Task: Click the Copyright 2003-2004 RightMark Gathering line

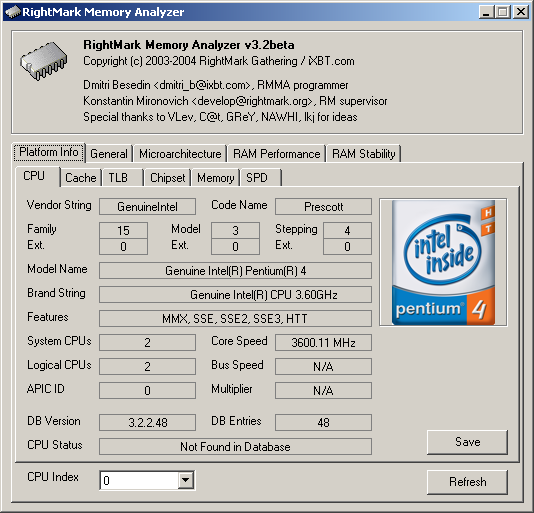Action: [x=219, y=61]
